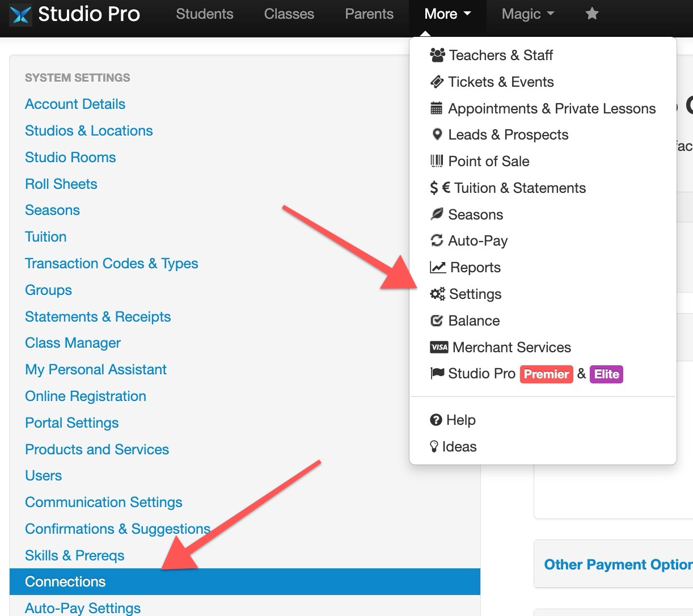Click the map pin icon beside Leads & Prospects
The image size is (693, 616).
click(x=437, y=134)
